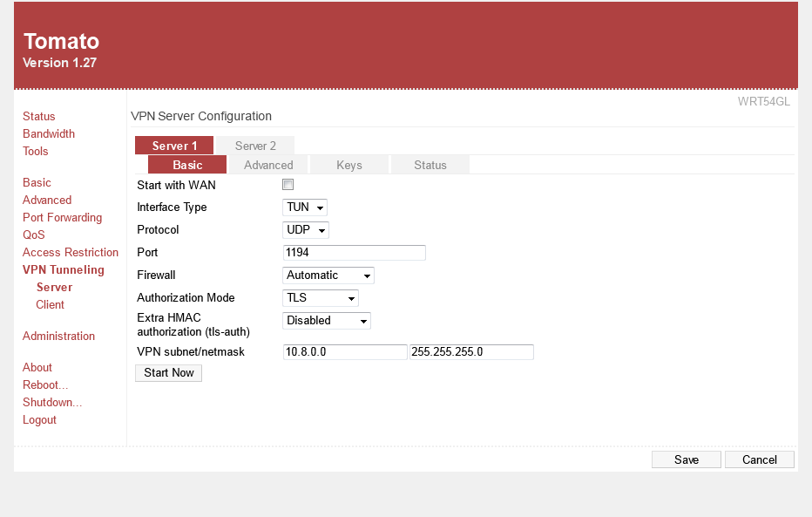This screenshot has width=812, height=517.
Task: Enable the Start with WAN checkbox
Action: [x=288, y=185]
